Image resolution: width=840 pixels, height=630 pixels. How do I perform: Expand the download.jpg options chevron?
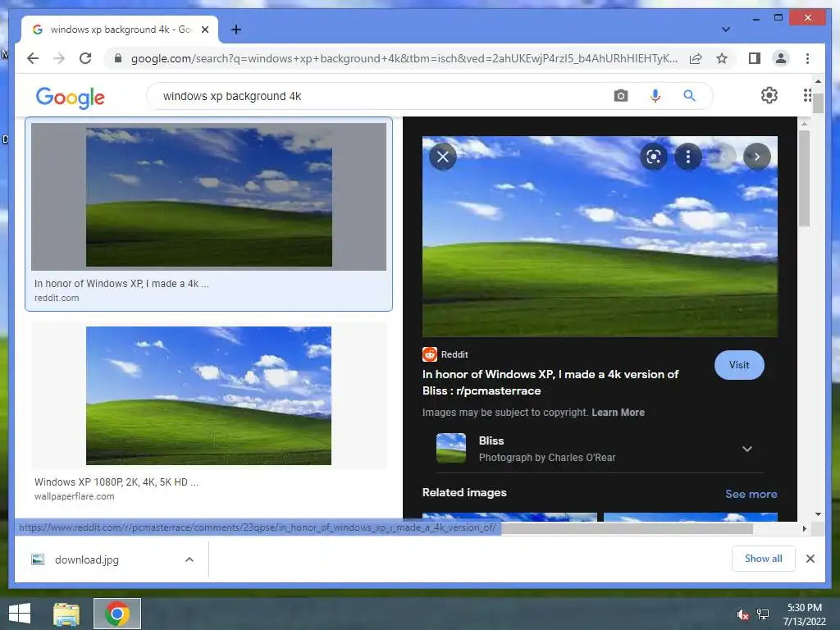[189, 559]
